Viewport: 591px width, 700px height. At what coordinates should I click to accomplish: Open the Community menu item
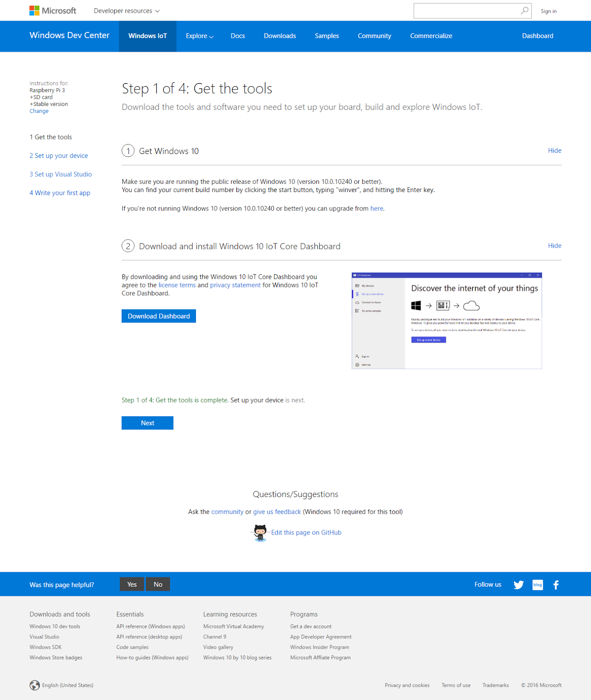point(374,36)
